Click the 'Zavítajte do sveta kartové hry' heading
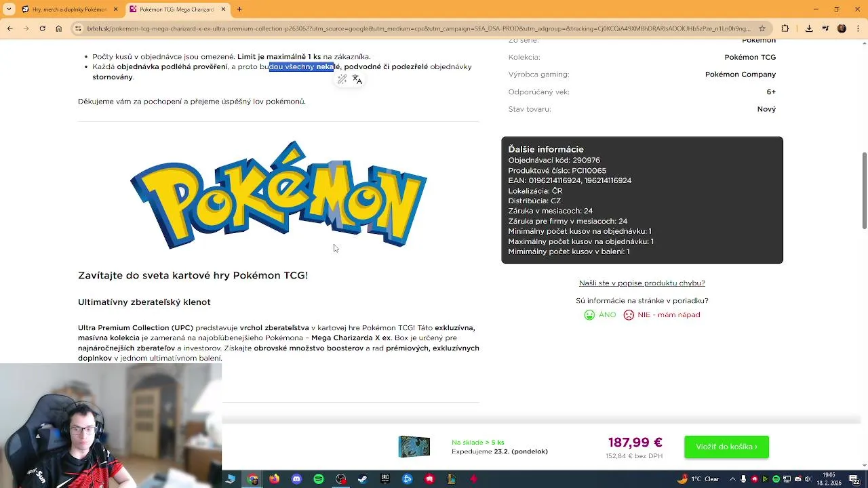Viewport: 868px width, 488px height. coord(193,275)
